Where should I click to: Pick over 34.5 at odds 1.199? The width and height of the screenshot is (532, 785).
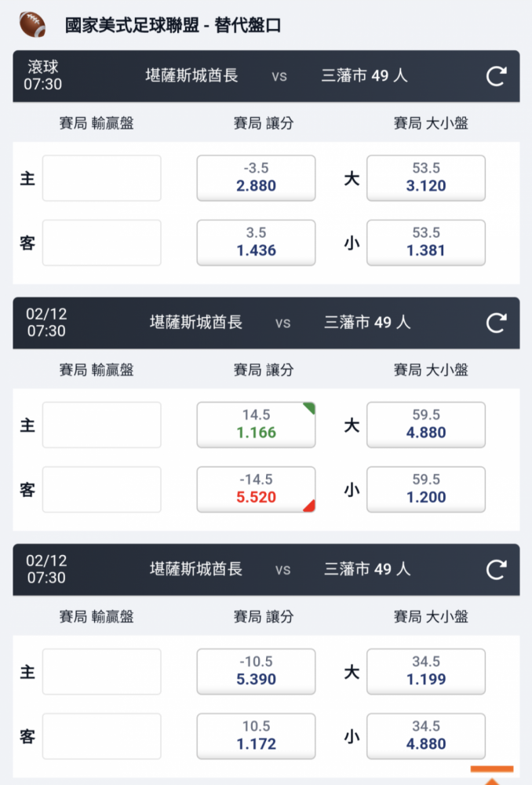tap(426, 671)
